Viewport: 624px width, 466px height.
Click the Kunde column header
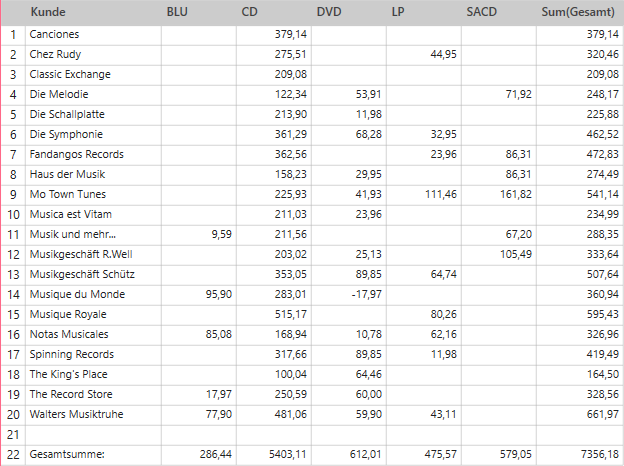(42, 13)
